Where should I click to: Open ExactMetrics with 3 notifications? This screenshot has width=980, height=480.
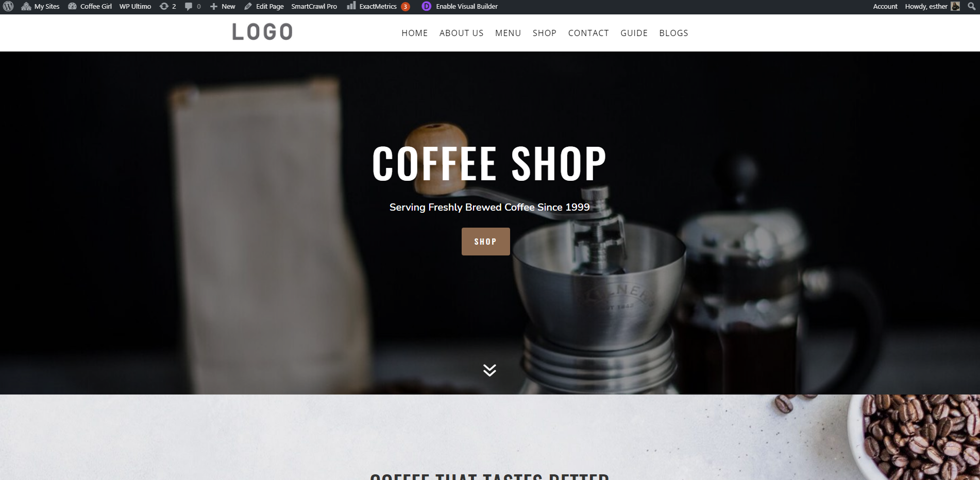click(378, 7)
